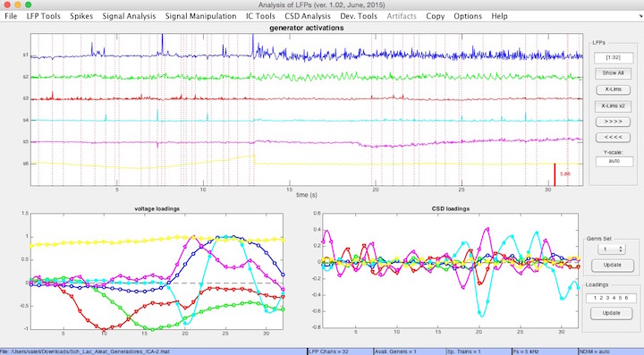This screenshot has width=644, height=355.
Task: Click the s5 generator trace label
Action: (25, 142)
